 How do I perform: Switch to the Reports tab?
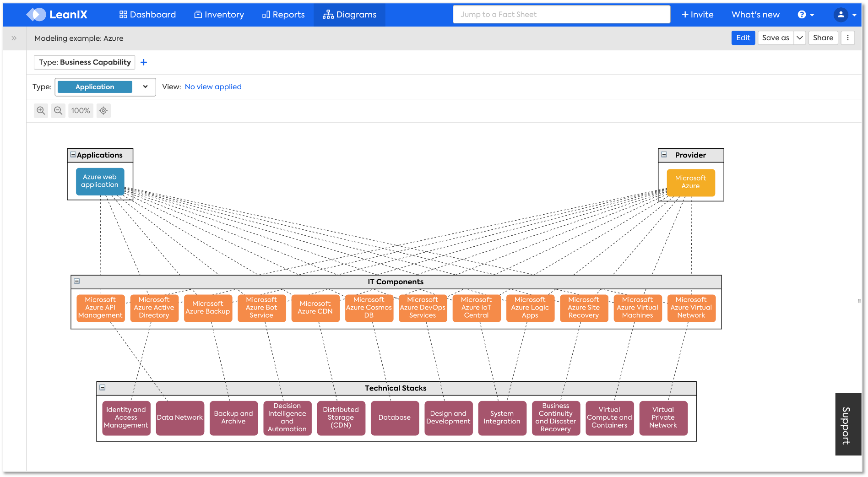point(283,15)
